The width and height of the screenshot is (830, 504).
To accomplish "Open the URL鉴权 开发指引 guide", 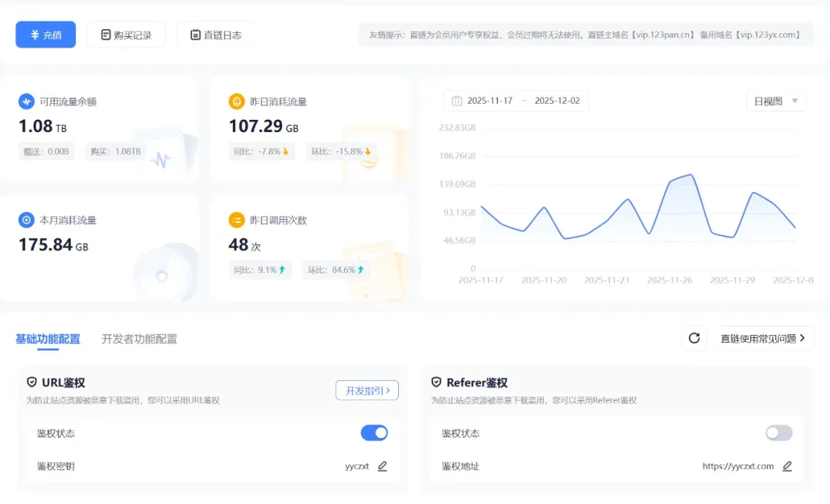I will point(367,391).
